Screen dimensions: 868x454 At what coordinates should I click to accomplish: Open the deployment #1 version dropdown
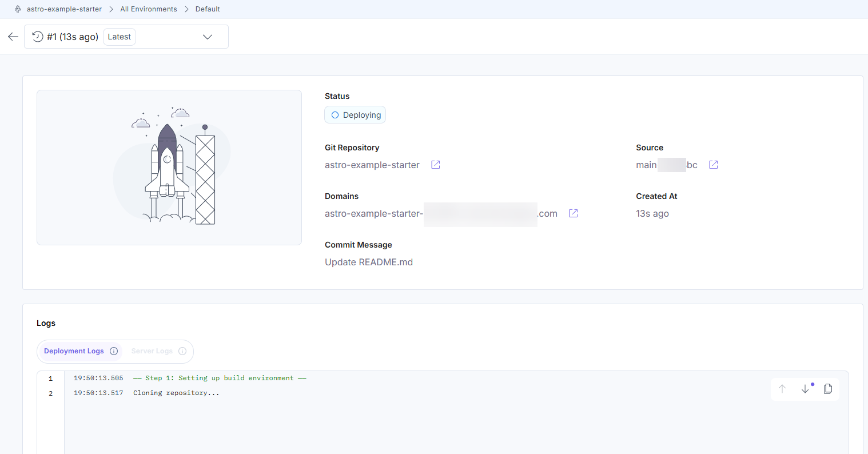point(126,37)
